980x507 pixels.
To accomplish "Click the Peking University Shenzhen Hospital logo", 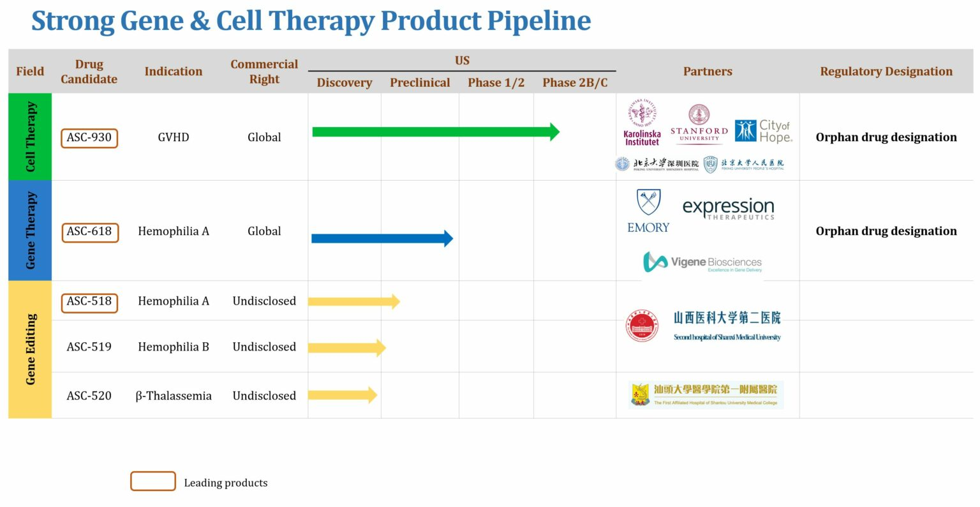I will pos(657,164).
